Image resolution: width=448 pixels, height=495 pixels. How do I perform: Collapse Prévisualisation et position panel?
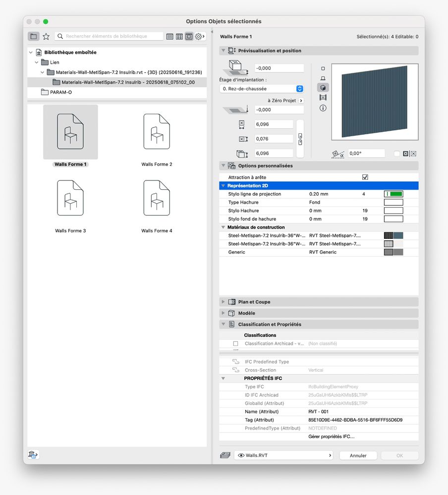(x=223, y=51)
